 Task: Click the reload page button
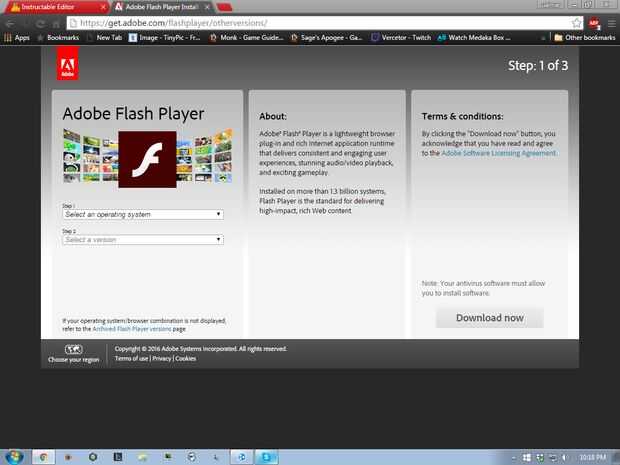(40, 24)
